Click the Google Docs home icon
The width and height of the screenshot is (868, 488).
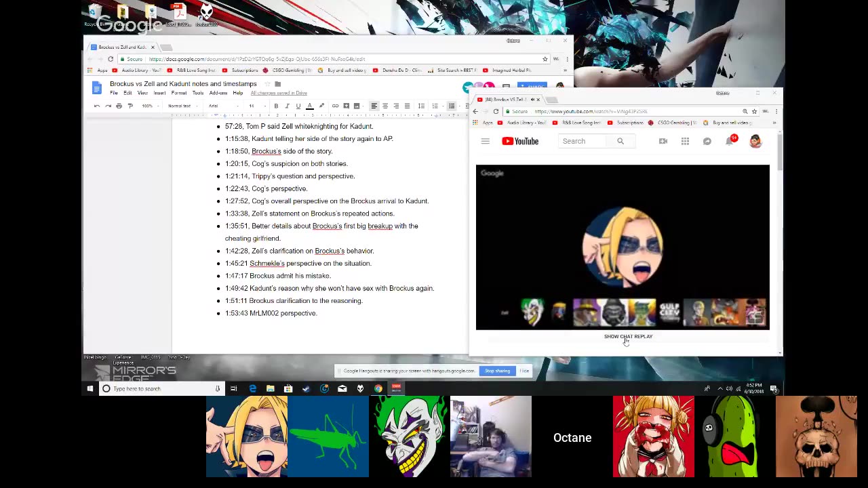pyautogui.click(x=96, y=87)
